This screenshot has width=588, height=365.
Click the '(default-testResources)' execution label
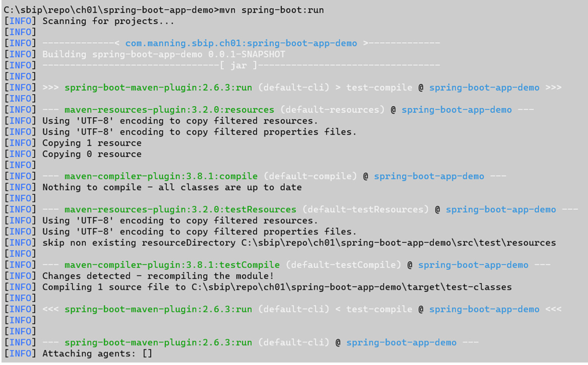point(365,210)
